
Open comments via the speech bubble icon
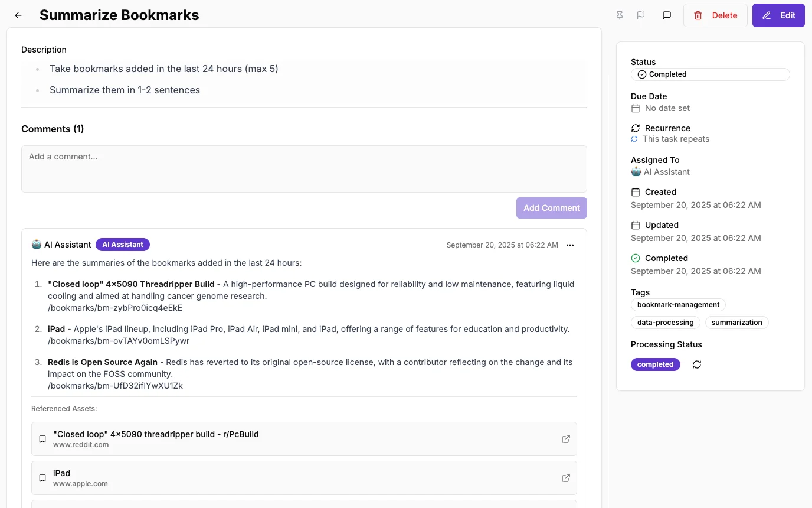666,15
